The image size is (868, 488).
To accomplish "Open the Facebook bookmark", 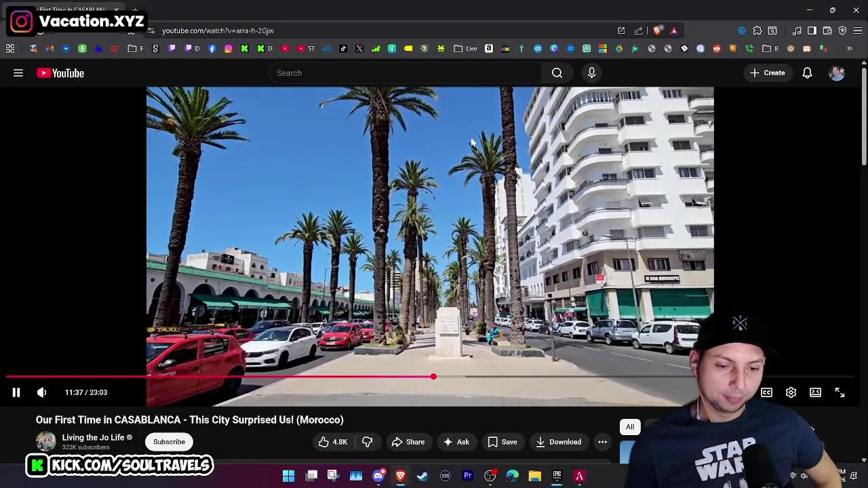I will point(212,48).
